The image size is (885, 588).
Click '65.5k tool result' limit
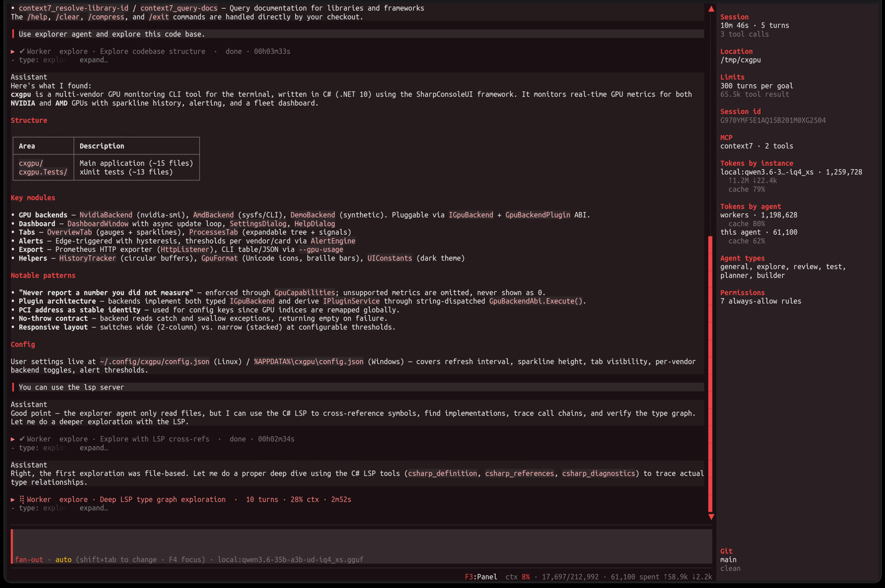[x=755, y=94]
